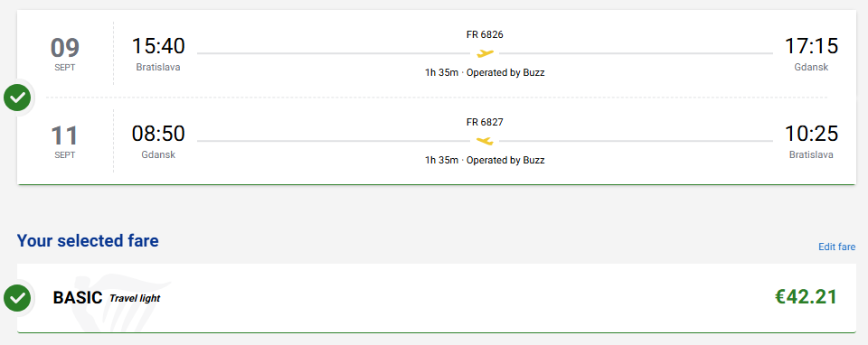Click the Travel light italic tagline

coord(135,299)
